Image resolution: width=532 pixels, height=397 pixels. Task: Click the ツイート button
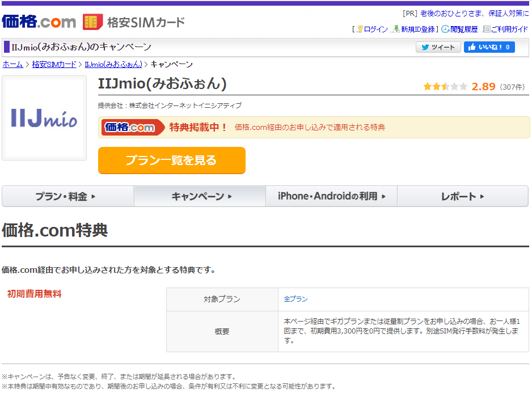(x=438, y=47)
